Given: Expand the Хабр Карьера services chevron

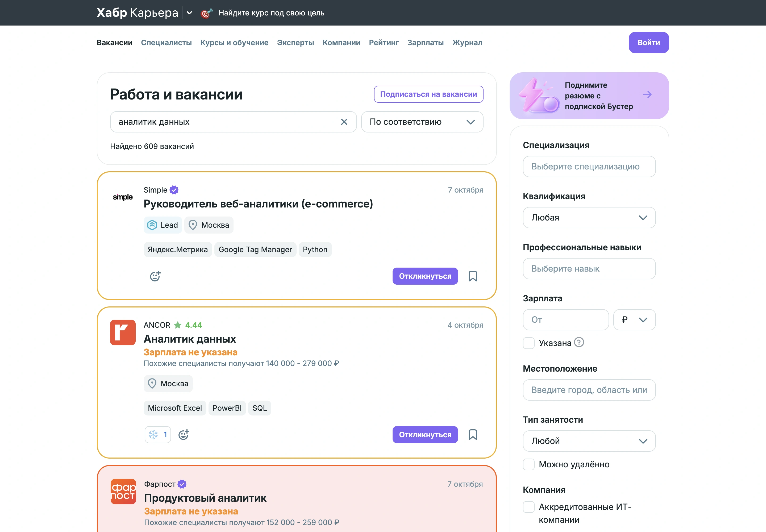Looking at the screenshot, I should [x=189, y=13].
